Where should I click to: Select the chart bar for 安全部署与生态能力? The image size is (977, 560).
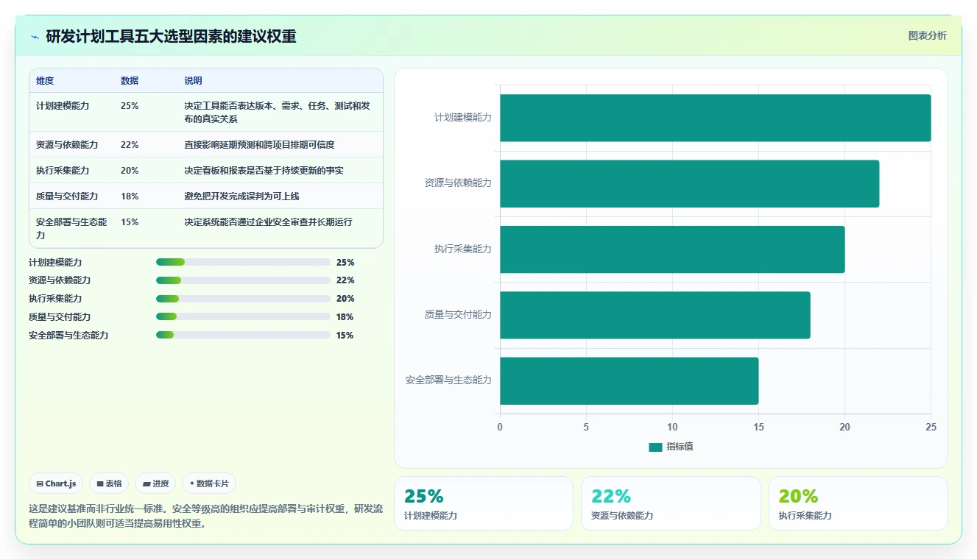[629, 380]
